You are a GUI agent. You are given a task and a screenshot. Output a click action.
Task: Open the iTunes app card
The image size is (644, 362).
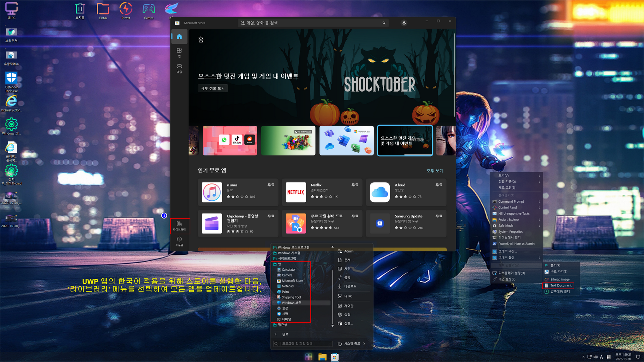tap(238, 192)
